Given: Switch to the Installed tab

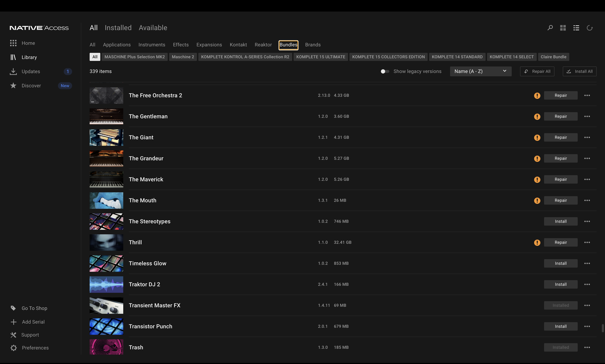Looking at the screenshot, I should coord(118,28).
